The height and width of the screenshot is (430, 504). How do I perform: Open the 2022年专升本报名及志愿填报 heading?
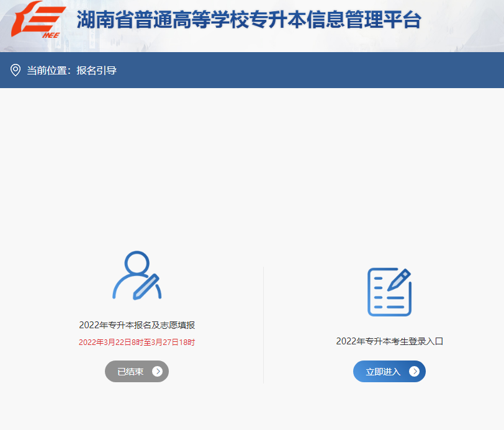pyautogui.click(x=137, y=325)
